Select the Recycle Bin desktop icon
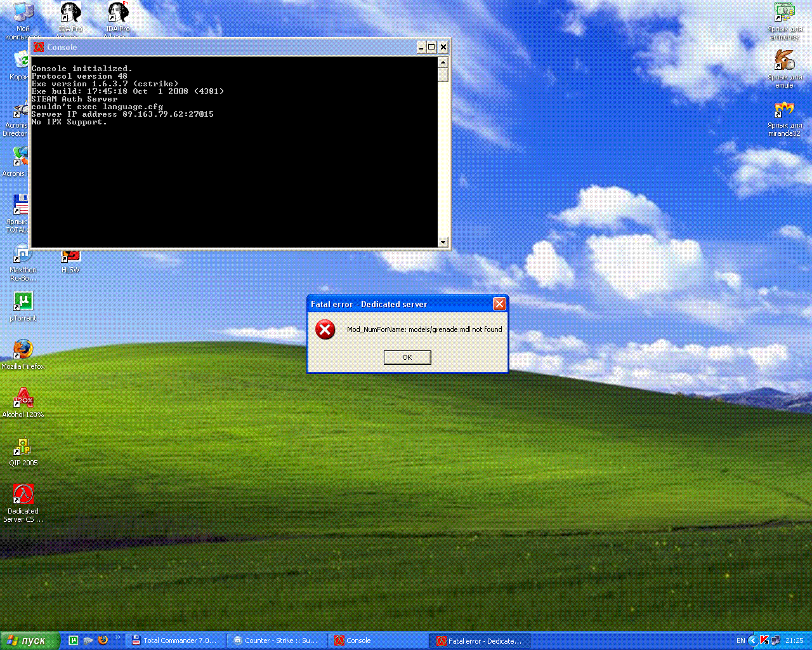The width and height of the screenshot is (812, 650). point(20,65)
